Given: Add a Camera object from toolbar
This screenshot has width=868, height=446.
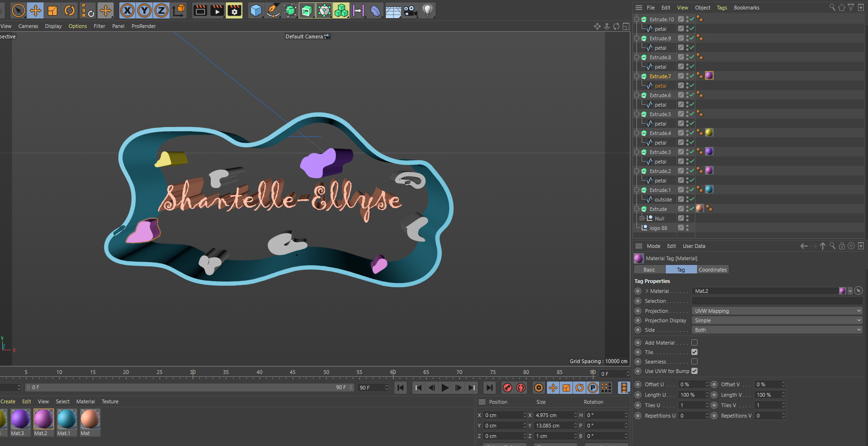Looking at the screenshot, I should [x=410, y=10].
